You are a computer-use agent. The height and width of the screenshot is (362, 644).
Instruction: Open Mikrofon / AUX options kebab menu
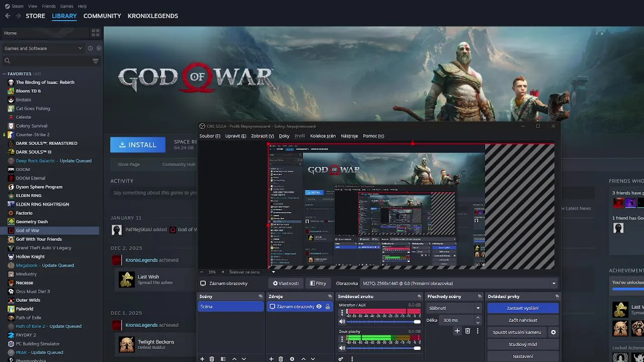[342, 312]
